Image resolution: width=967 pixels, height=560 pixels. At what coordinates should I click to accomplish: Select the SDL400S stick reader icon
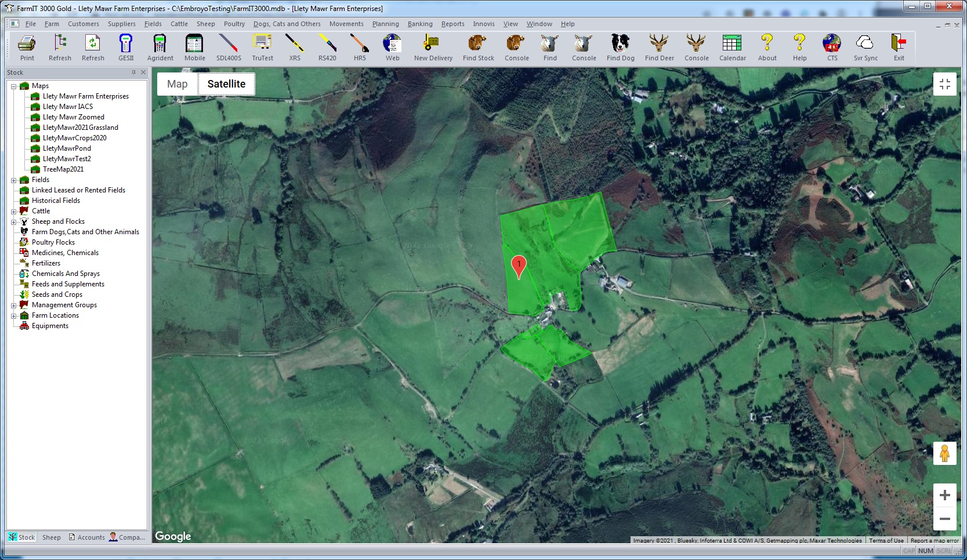coord(229,47)
